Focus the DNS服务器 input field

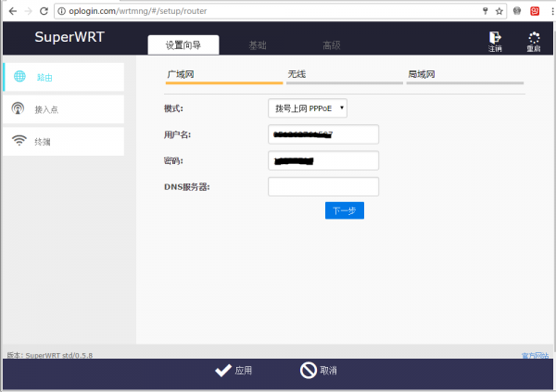tap(323, 187)
